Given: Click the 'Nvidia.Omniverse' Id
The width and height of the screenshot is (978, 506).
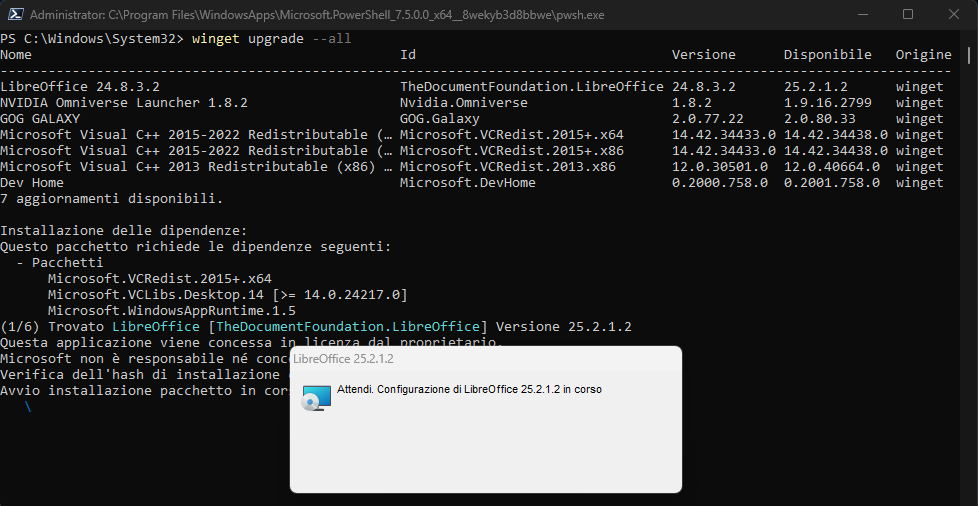Looking at the screenshot, I should coord(463,102).
